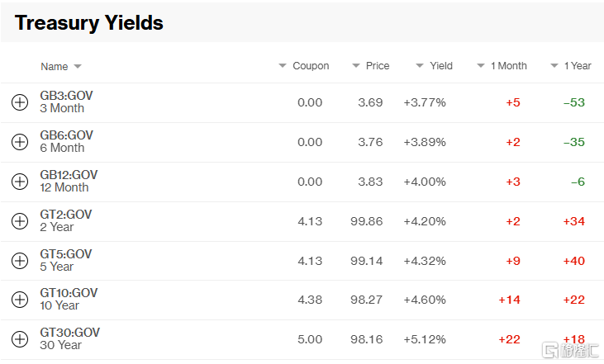Sort by Coupon column header

[304, 66]
